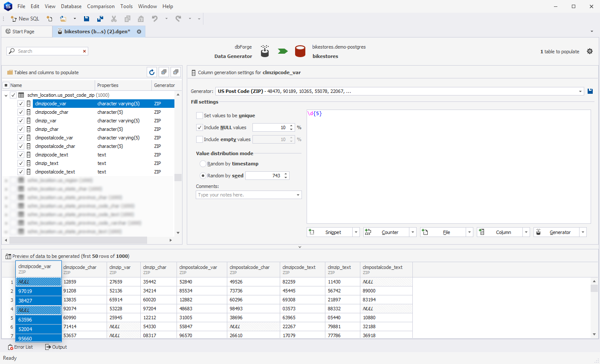This screenshot has width=600, height=364.
Task: Open the dropdown arrow beside open file icon
Action: pyautogui.click(x=75, y=19)
